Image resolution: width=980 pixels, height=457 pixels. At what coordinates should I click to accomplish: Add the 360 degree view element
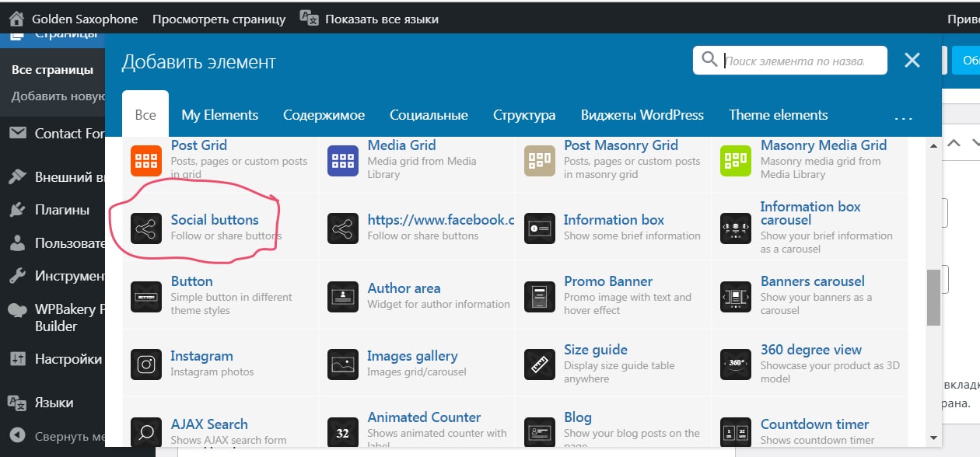pos(810,365)
